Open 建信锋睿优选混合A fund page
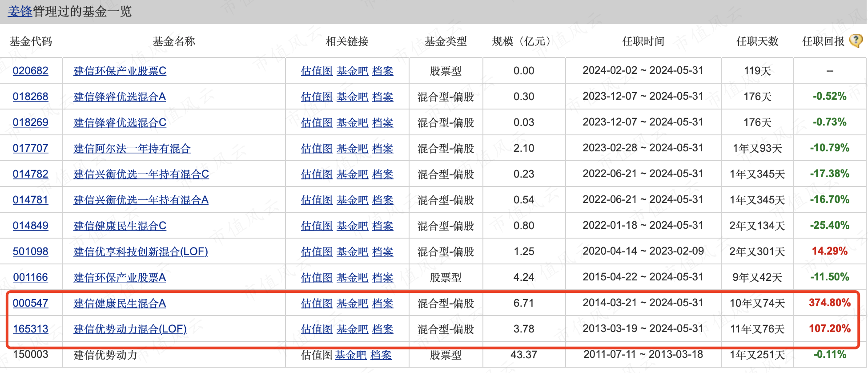The height and width of the screenshot is (373, 868). tap(120, 97)
